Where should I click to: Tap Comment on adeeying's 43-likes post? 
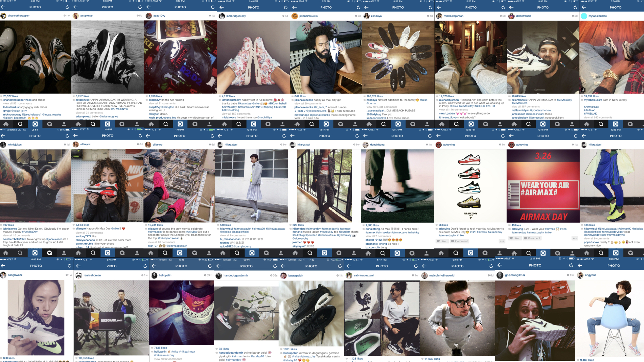[x=532, y=238]
